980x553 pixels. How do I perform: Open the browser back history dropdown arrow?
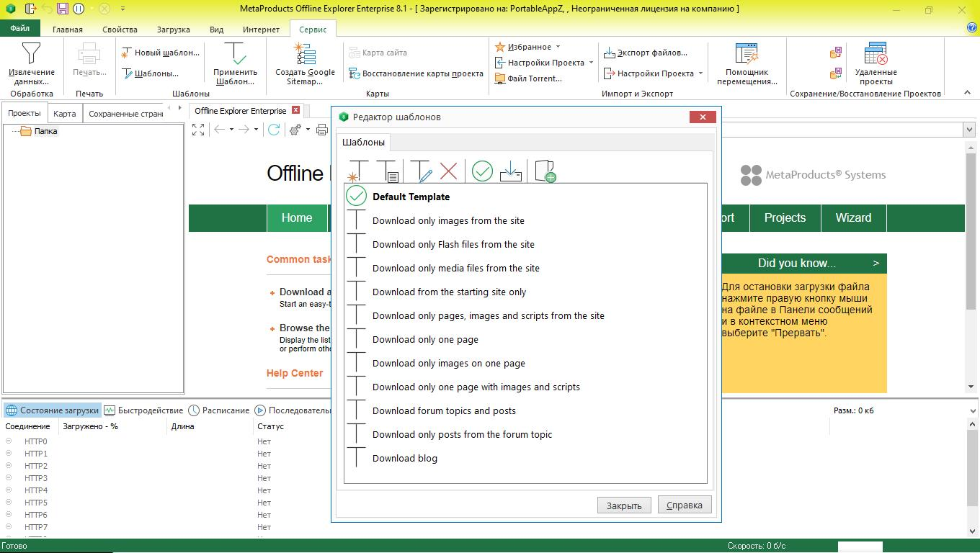(x=231, y=130)
